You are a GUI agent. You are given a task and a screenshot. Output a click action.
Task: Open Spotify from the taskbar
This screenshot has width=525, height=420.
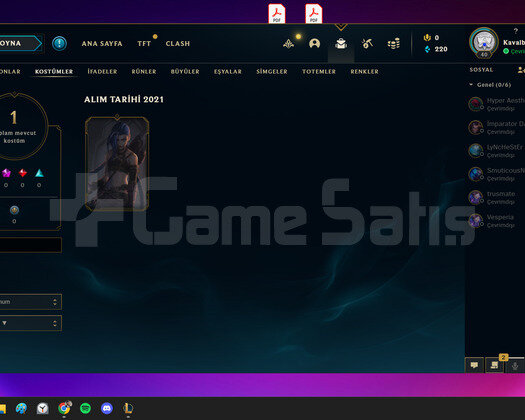click(x=86, y=408)
